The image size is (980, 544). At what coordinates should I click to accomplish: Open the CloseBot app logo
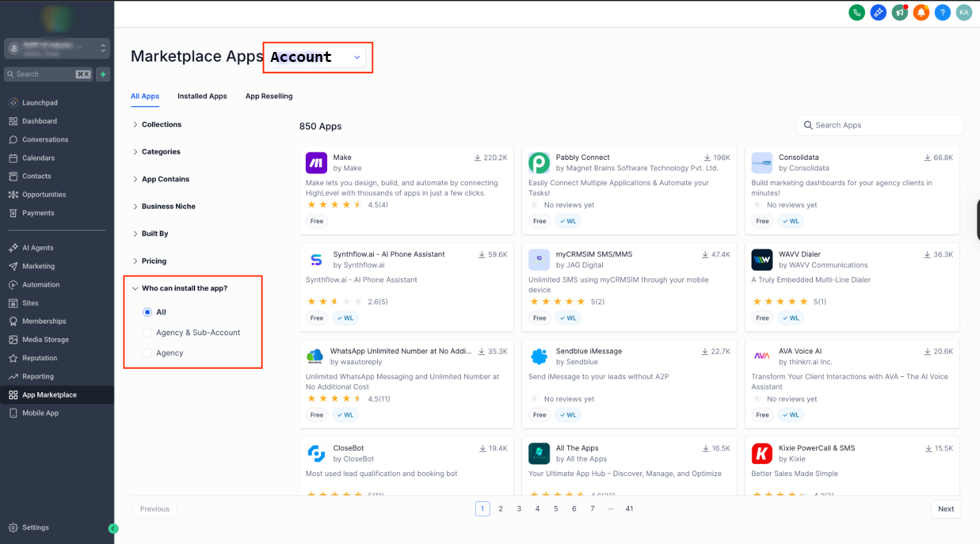(x=316, y=453)
